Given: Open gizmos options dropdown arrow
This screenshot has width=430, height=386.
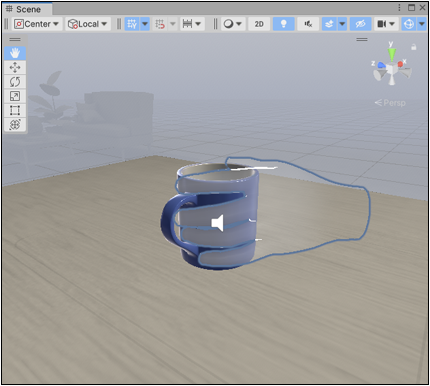Looking at the screenshot, I should [x=422, y=24].
